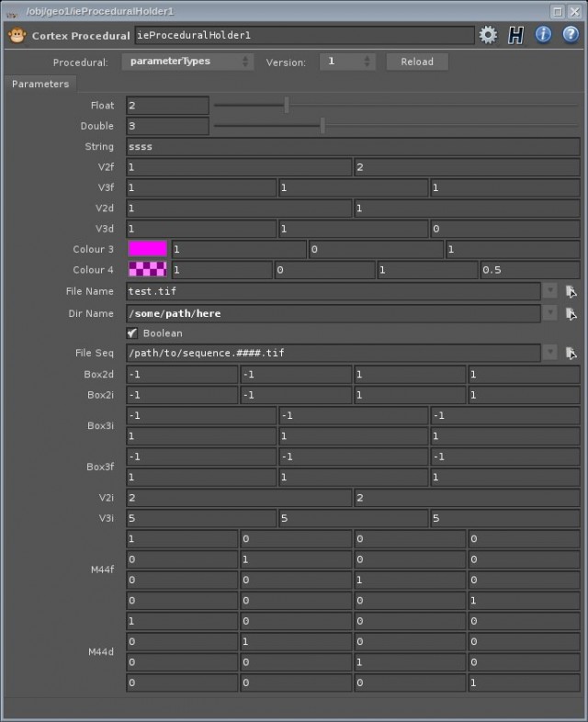Toggle the Boolean checkbox
Screen dimensions: 588x722
tap(132, 333)
